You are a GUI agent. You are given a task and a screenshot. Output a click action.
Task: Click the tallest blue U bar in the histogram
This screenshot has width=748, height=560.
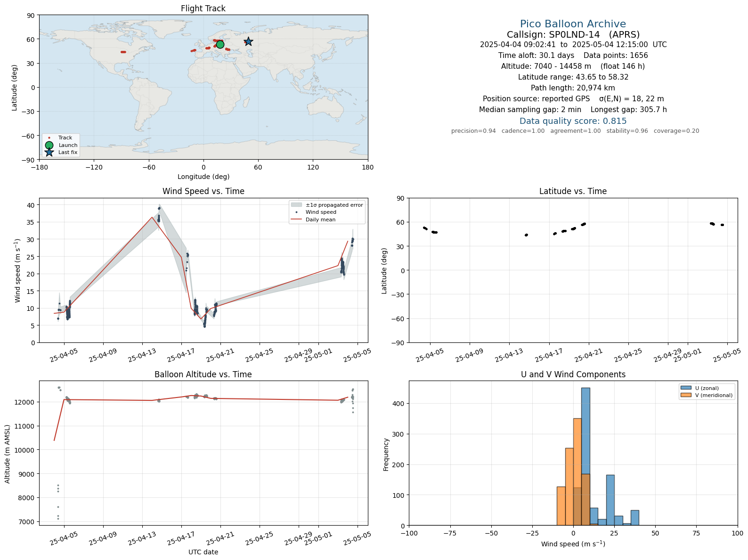(585, 456)
